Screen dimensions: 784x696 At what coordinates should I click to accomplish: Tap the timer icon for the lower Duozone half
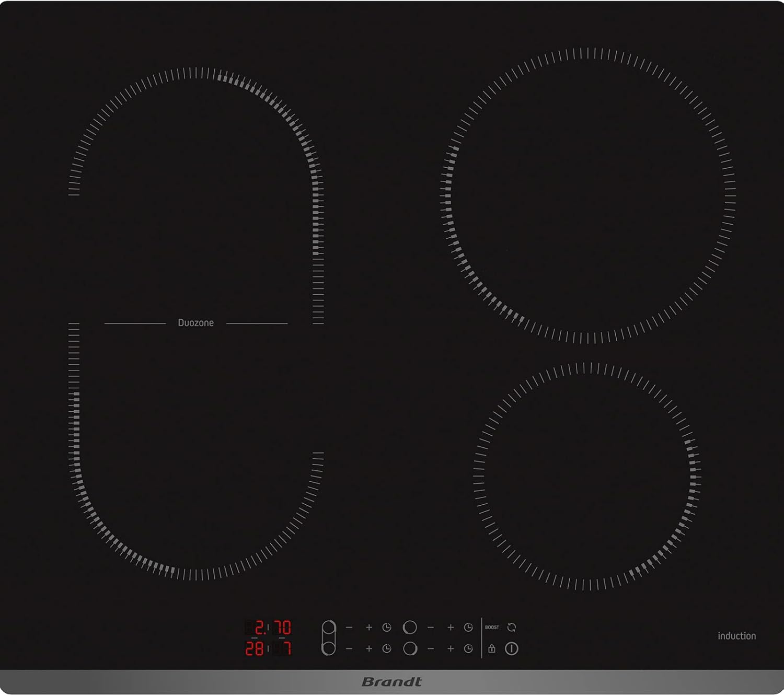click(387, 648)
